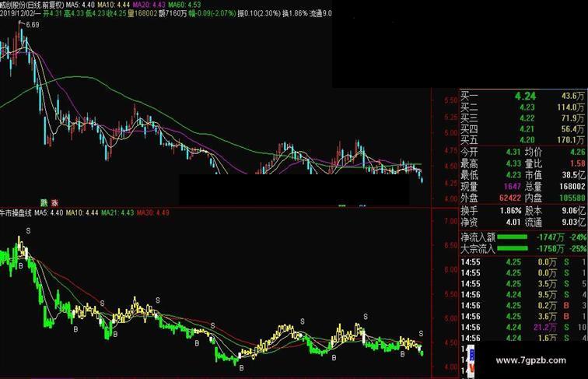Click the red 涨 marker icon
588x379 pixels.
point(54,202)
